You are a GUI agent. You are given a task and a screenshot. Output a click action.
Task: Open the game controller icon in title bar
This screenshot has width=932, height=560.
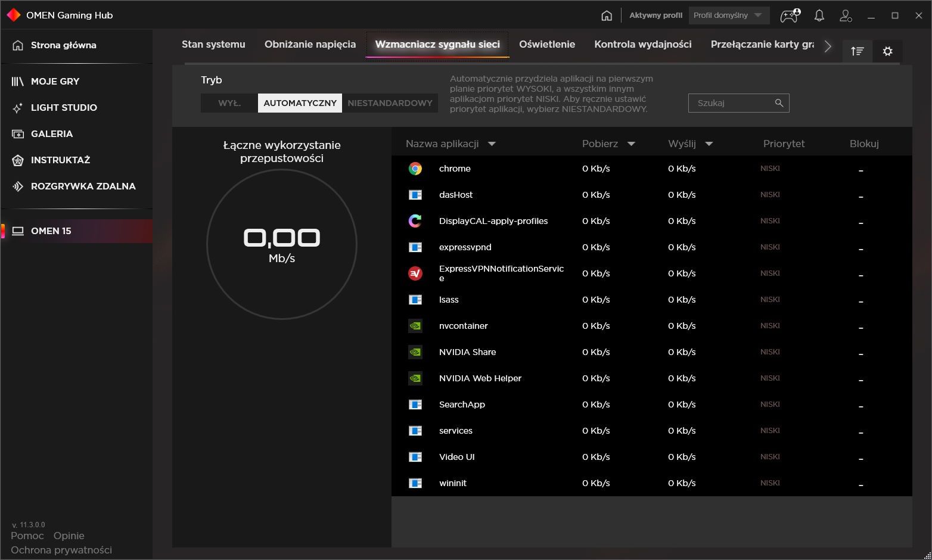tap(790, 15)
